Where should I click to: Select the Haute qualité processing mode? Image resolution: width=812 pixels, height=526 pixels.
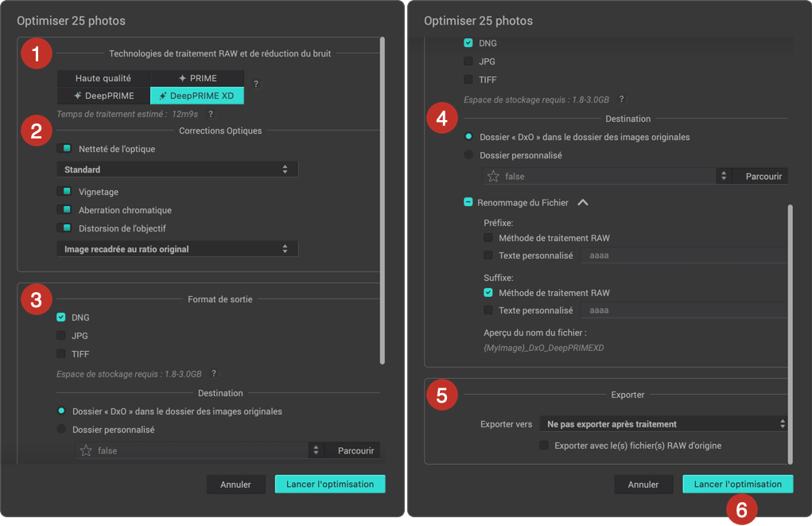pos(103,78)
